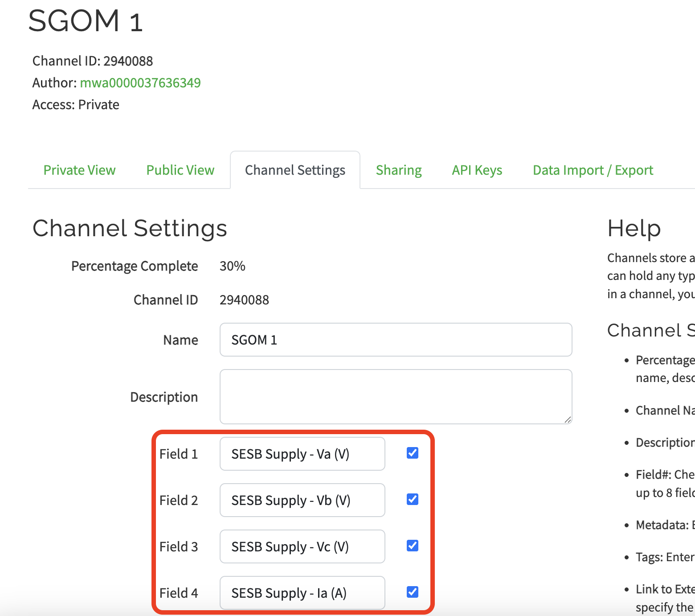The width and height of the screenshot is (695, 616).
Task: Click the Description label text
Action: coord(164,397)
